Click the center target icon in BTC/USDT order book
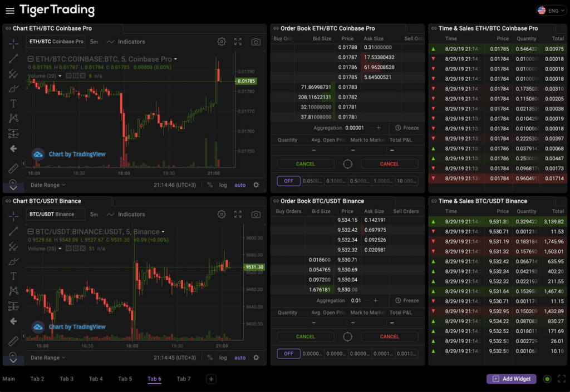This screenshot has height=392, width=570. 347,337
